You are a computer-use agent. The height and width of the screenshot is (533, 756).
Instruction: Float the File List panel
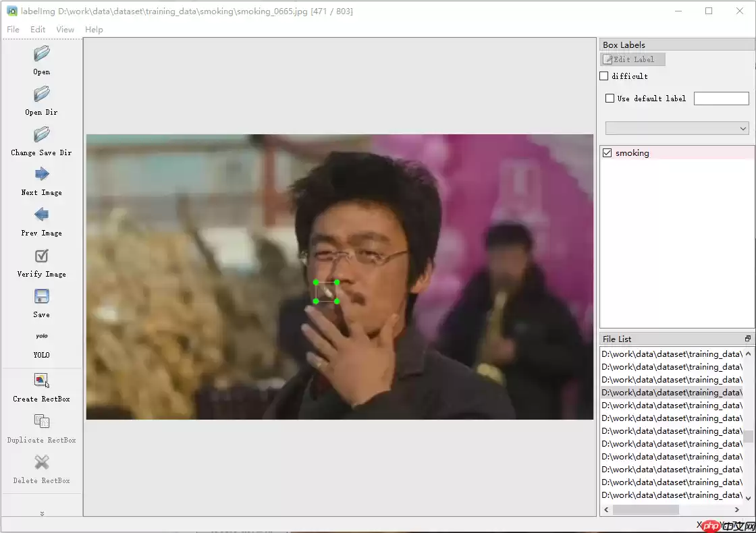(x=747, y=339)
